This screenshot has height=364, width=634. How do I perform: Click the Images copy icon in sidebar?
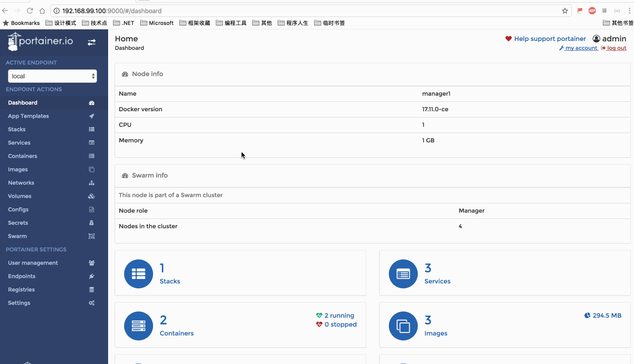point(92,170)
